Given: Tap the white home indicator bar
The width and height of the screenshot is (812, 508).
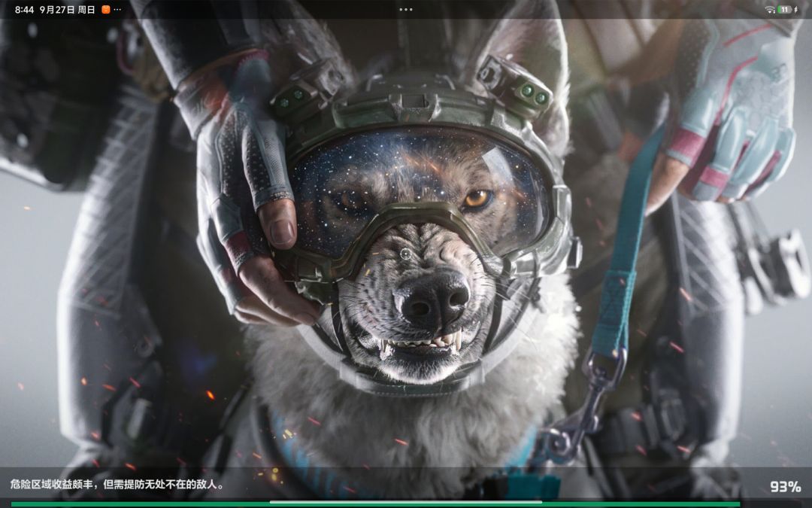Looking at the screenshot, I should (406, 502).
